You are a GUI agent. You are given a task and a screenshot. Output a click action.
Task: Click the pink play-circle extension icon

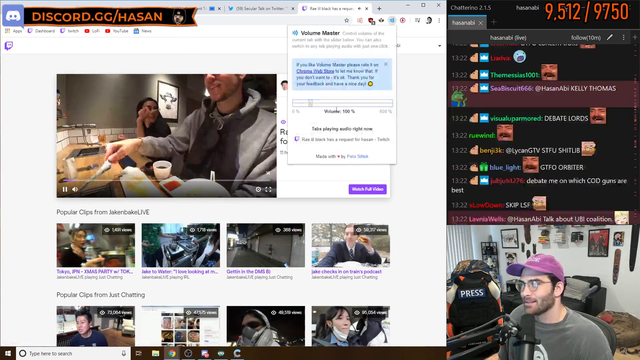click(403, 20)
